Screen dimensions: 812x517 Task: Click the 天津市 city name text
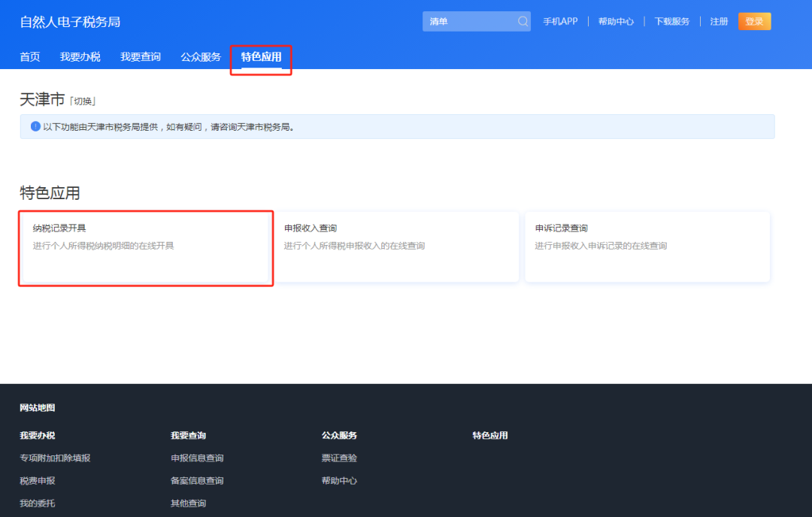[x=42, y=99]
